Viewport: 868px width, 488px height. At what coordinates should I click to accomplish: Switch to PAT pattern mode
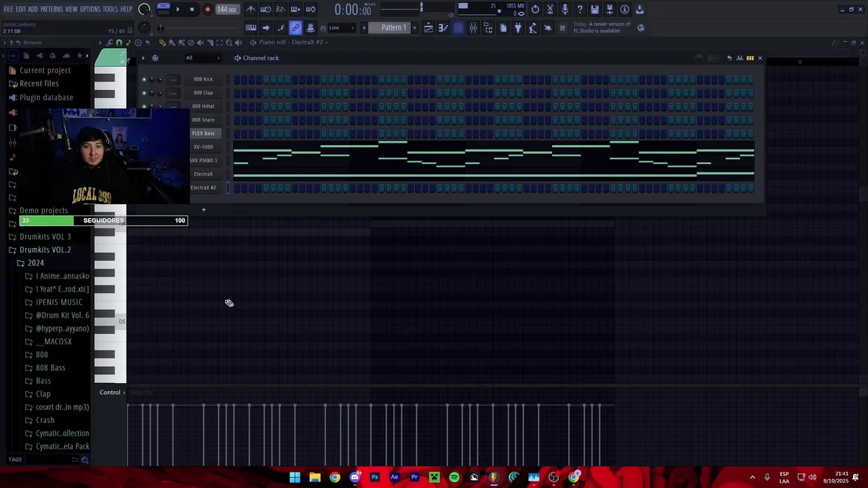163,6
